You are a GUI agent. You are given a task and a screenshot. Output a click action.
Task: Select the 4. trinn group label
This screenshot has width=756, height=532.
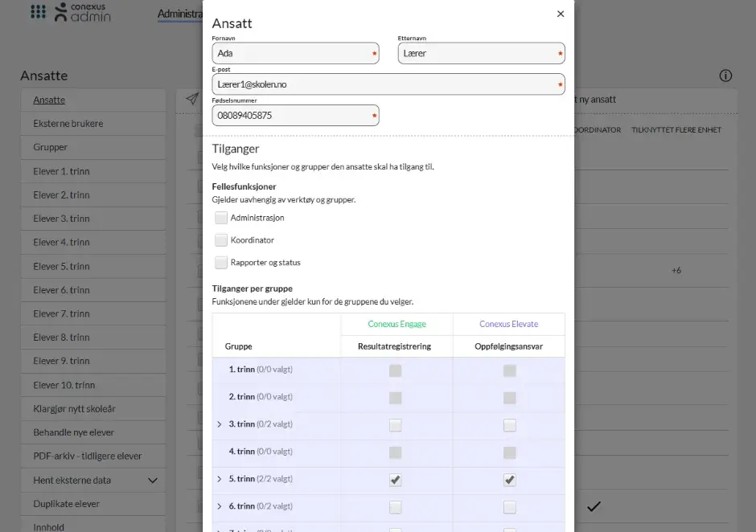[261, 451]
